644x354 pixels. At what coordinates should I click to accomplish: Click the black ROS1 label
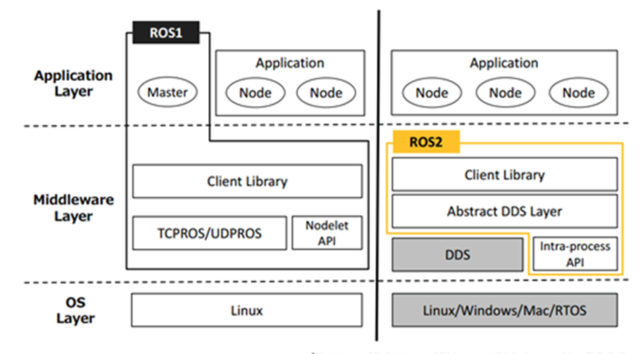tap(166, 32)
